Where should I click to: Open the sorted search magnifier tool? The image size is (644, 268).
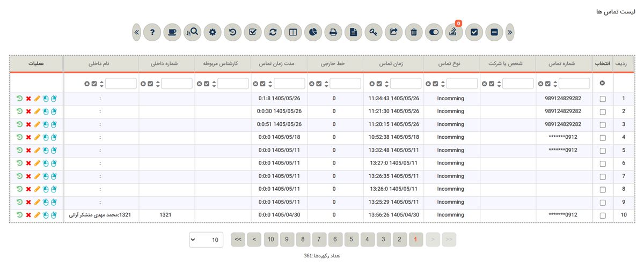point(192,32)
